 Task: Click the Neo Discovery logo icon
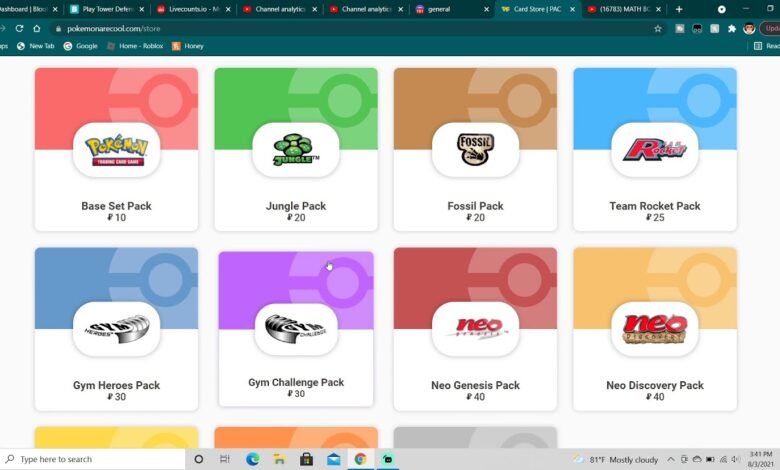(x=655, y=329)
